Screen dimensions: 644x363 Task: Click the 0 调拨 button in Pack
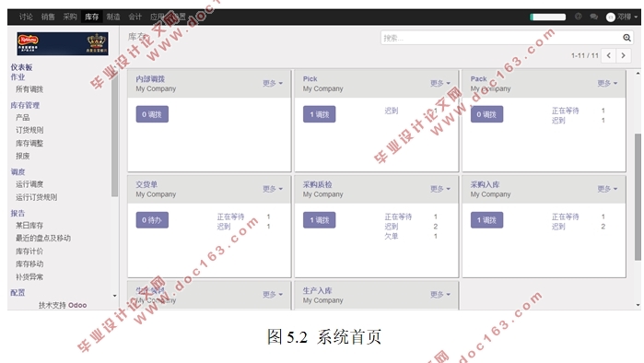pos(486,114)
